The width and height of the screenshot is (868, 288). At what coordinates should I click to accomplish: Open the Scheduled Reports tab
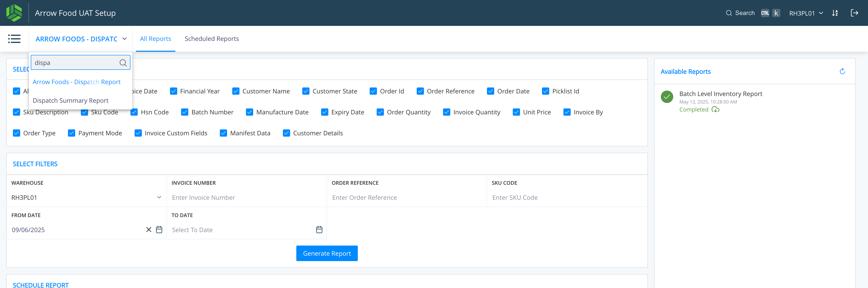[212, 39]
